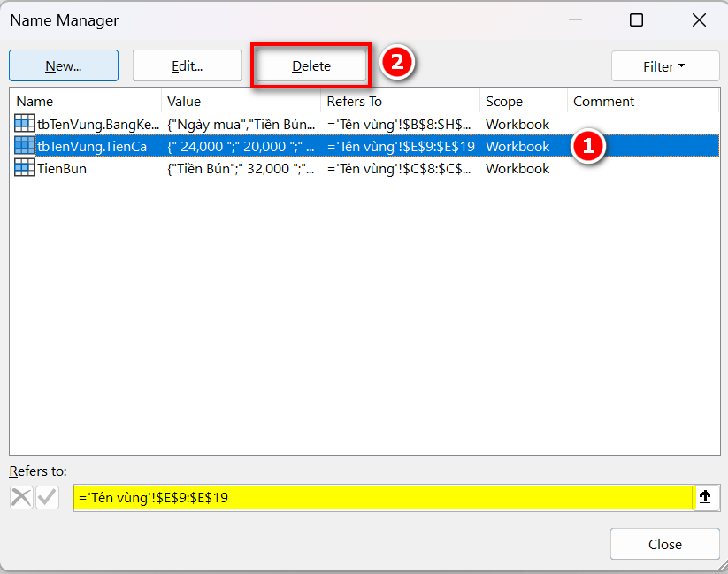
Task: Delete the selected name with the Delete button
Action: click(310, 66)
